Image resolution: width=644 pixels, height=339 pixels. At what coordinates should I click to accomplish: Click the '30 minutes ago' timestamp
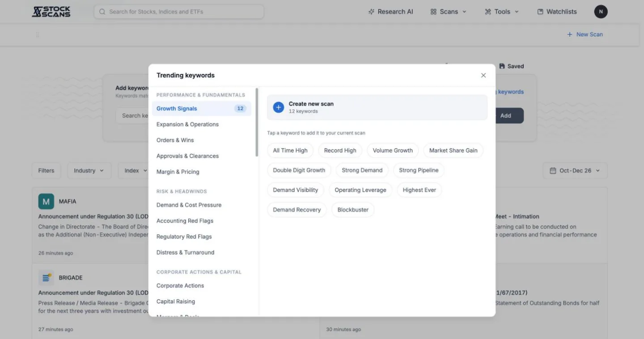[343, 330]
